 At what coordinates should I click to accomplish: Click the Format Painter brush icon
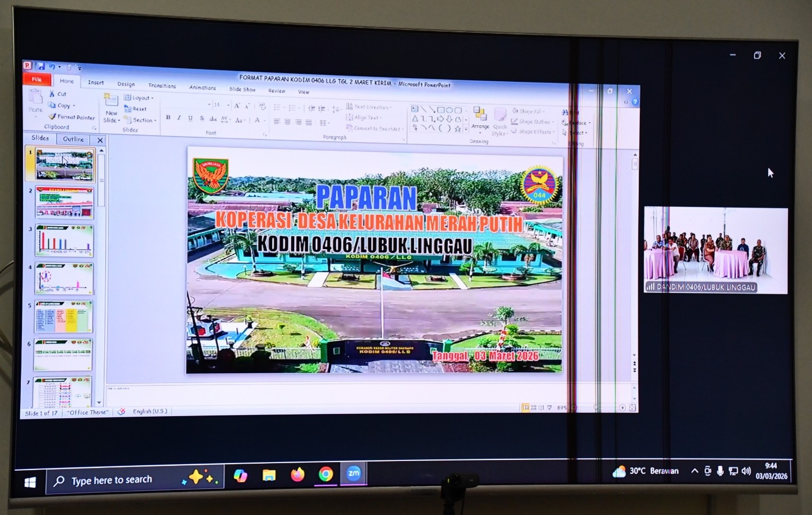(x=52, y=116)
